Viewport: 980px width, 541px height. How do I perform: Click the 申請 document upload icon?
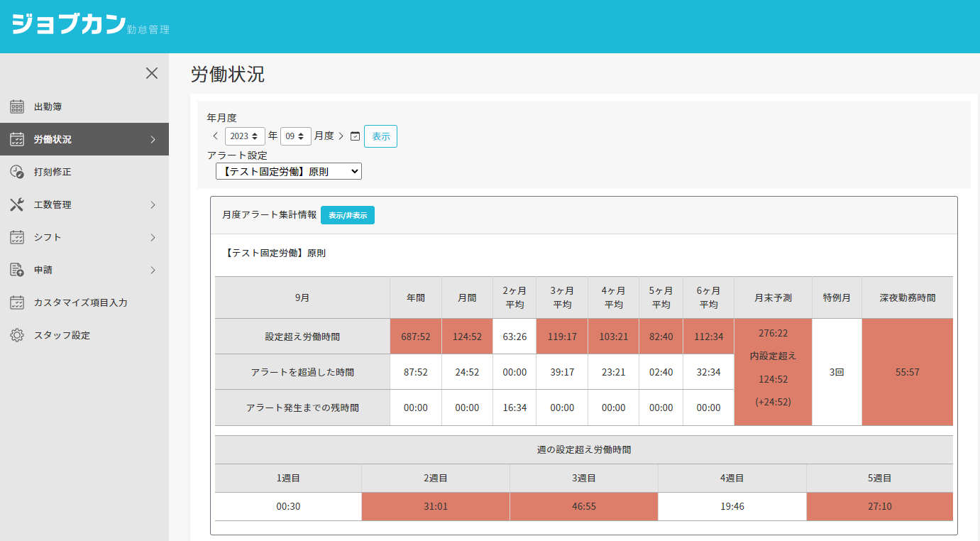click(x=17, y=270)
